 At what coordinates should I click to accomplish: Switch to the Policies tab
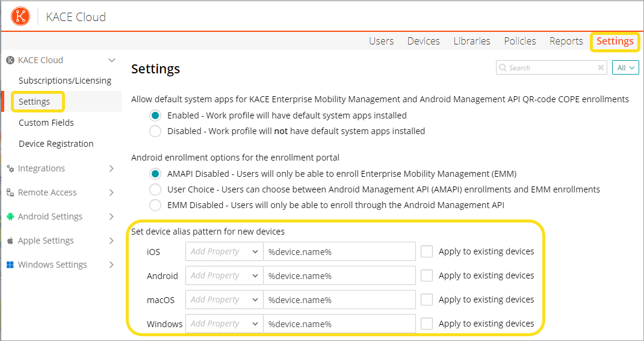(519, 41)
